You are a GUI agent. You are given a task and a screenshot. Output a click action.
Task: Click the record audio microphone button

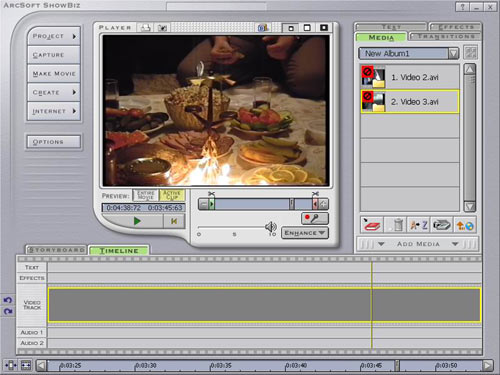point(315,218)
